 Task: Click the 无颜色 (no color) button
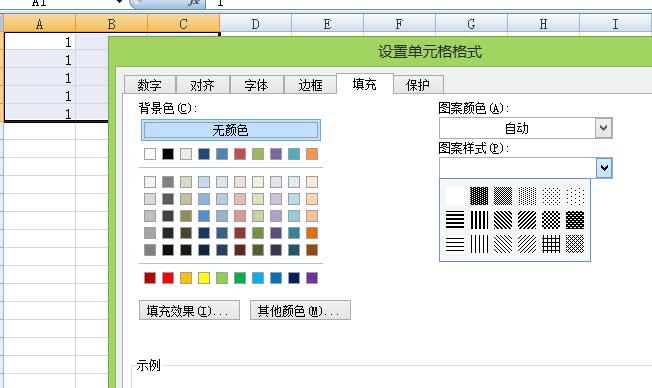(231, 130)
